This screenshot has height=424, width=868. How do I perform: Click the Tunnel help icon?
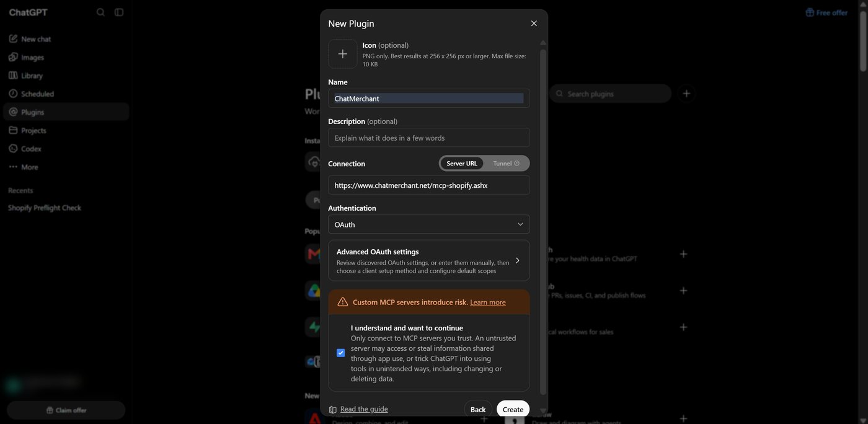pos(517,164)
